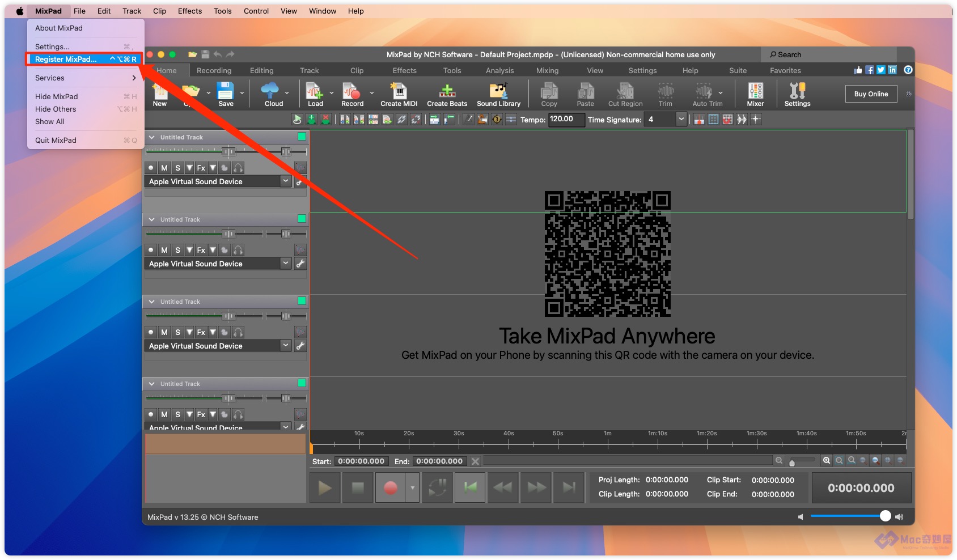Collapse the first Untitled Track chevron

pyautogui.click(x=152, y=137)
